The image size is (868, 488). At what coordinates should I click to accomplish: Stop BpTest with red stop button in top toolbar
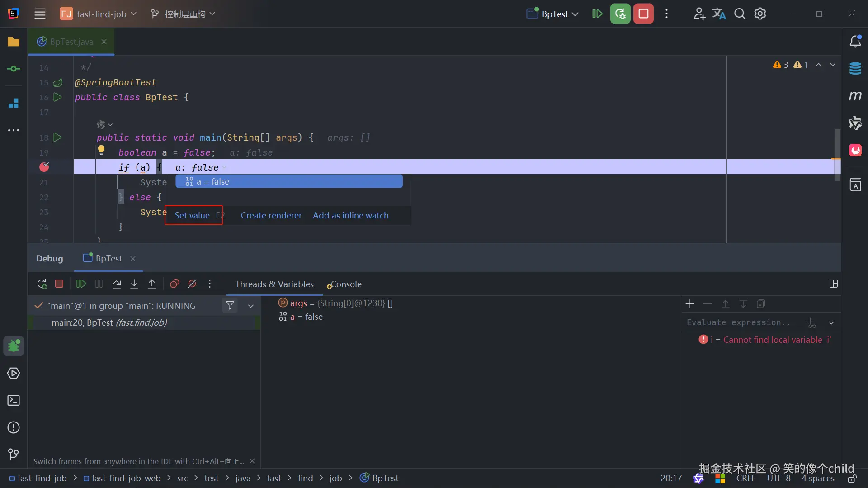tap(644, 14)
